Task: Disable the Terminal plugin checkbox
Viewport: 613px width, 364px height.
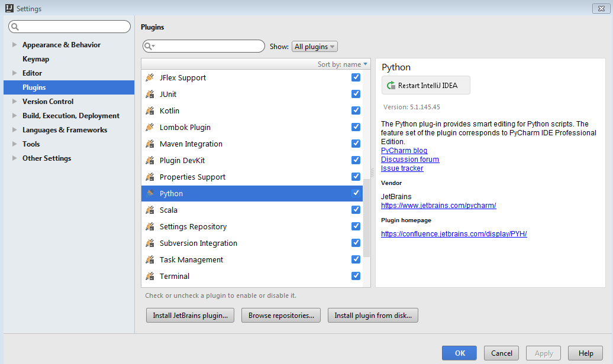Action: point(356,276)
